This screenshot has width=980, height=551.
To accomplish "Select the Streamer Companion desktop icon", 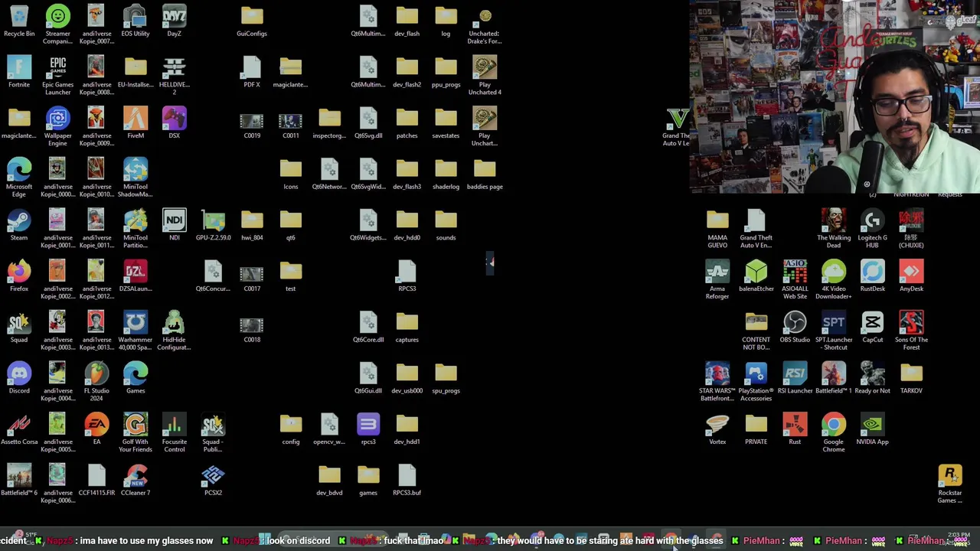I will (57, 24).
